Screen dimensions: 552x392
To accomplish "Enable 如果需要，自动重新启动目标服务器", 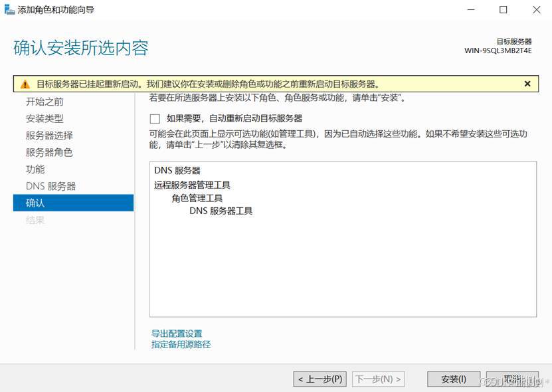I will click(x=155, y=119).
